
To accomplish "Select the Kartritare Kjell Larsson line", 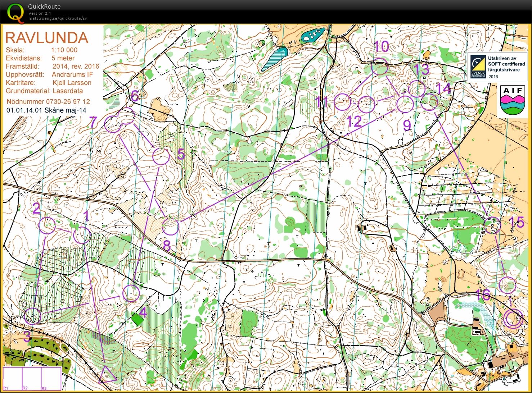I will click(x=48, y=83).
